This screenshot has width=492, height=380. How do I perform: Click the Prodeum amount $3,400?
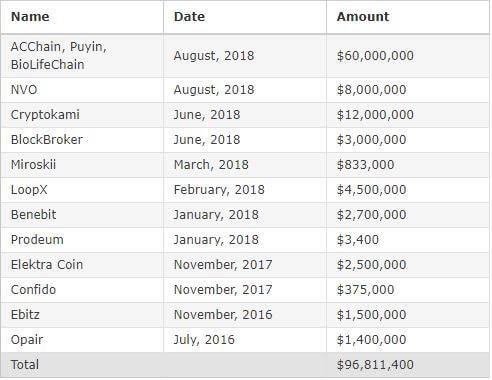point(358,240)
